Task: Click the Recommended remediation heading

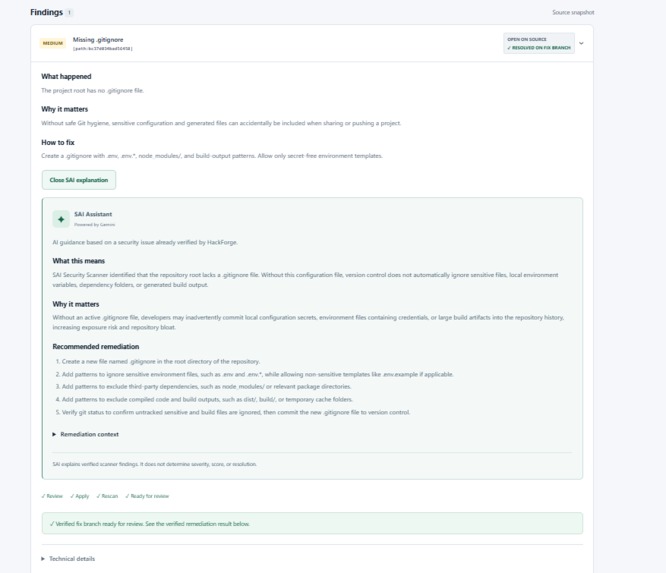Action: pyautogui.click(x=96, y=347)
